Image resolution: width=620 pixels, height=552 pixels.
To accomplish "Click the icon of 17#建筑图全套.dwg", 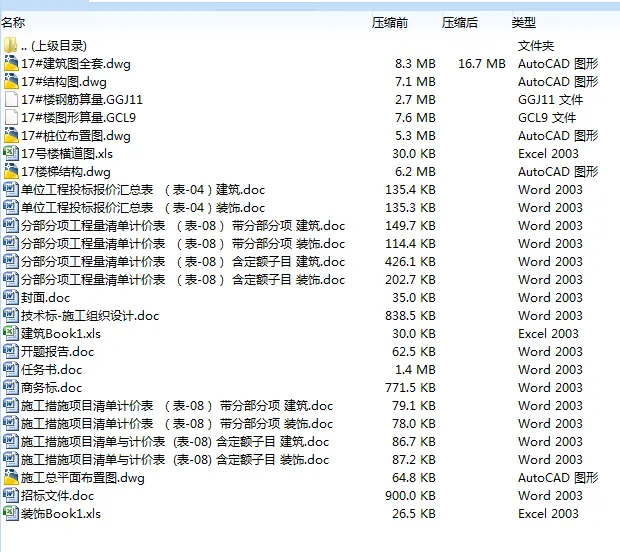I will coord(11,63).
